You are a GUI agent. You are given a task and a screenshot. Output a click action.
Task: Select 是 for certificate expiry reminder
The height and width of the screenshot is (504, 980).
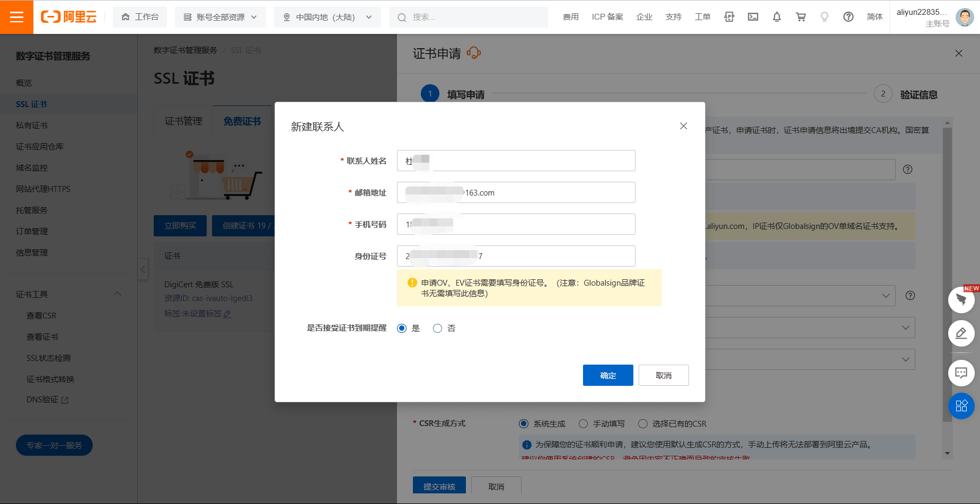point(402,329)
